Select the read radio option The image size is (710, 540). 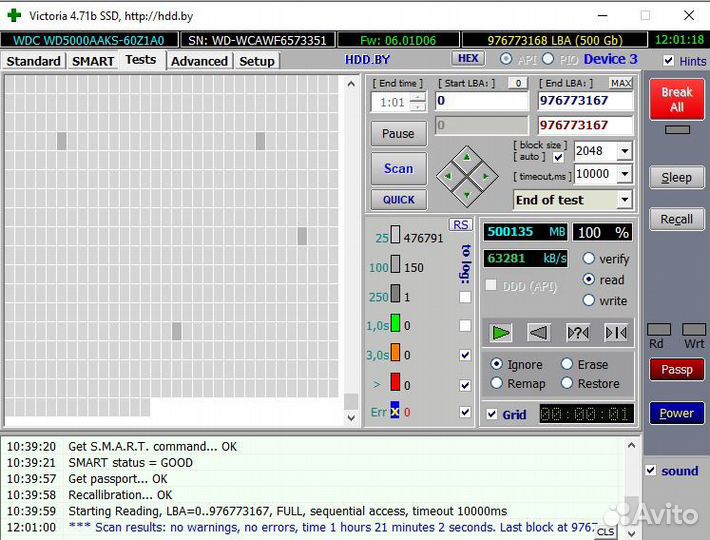click(588, 280)
